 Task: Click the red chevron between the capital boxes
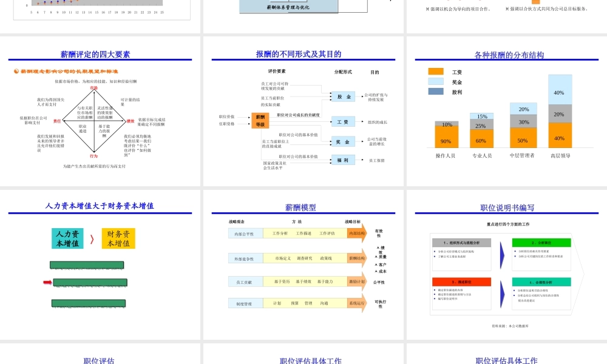click(x=92, y=239)
